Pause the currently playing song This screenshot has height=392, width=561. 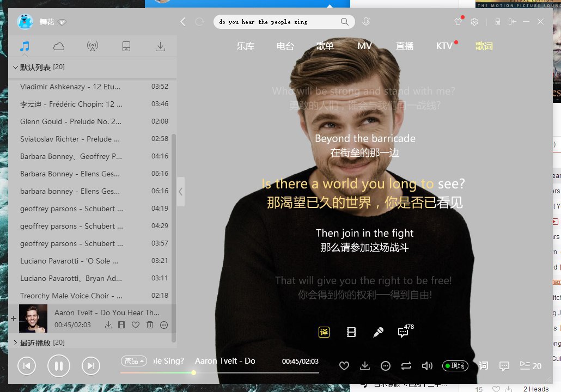59,366
